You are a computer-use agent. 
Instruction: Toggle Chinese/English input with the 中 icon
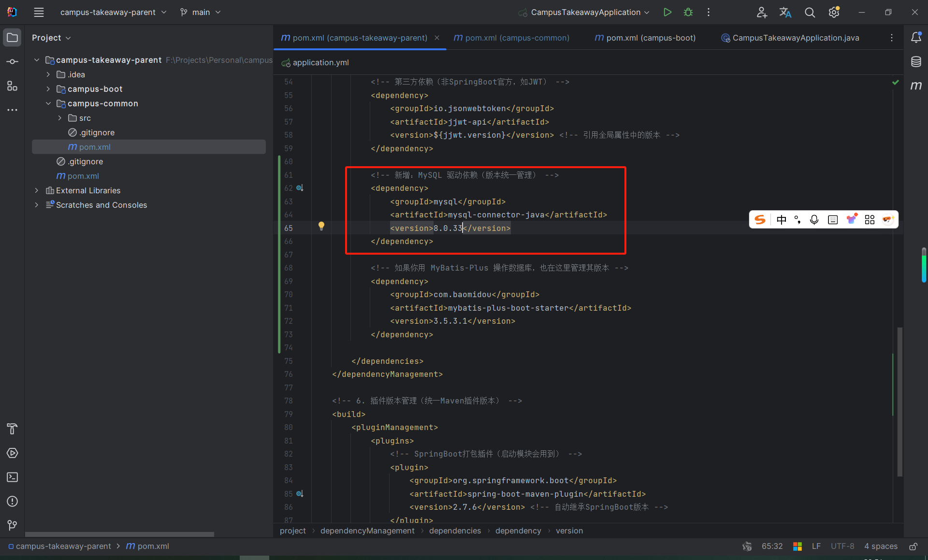pyautogui.click(x=782, y=219)
